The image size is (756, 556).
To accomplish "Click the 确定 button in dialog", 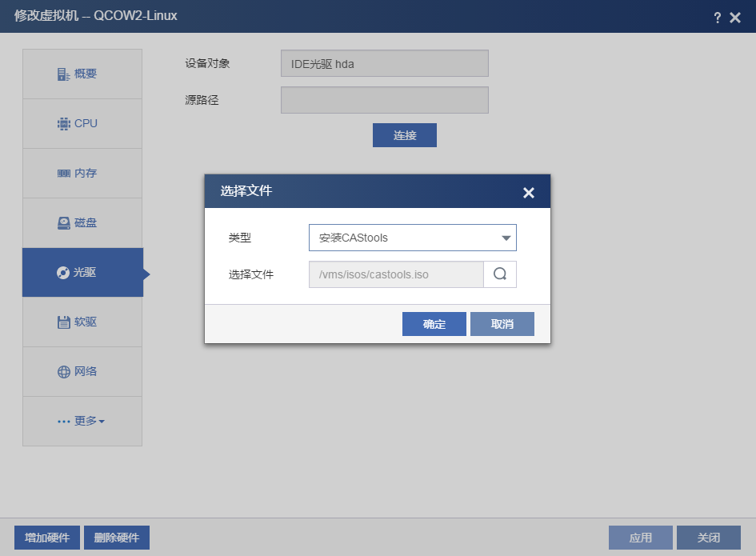I will tap(434, 324).
